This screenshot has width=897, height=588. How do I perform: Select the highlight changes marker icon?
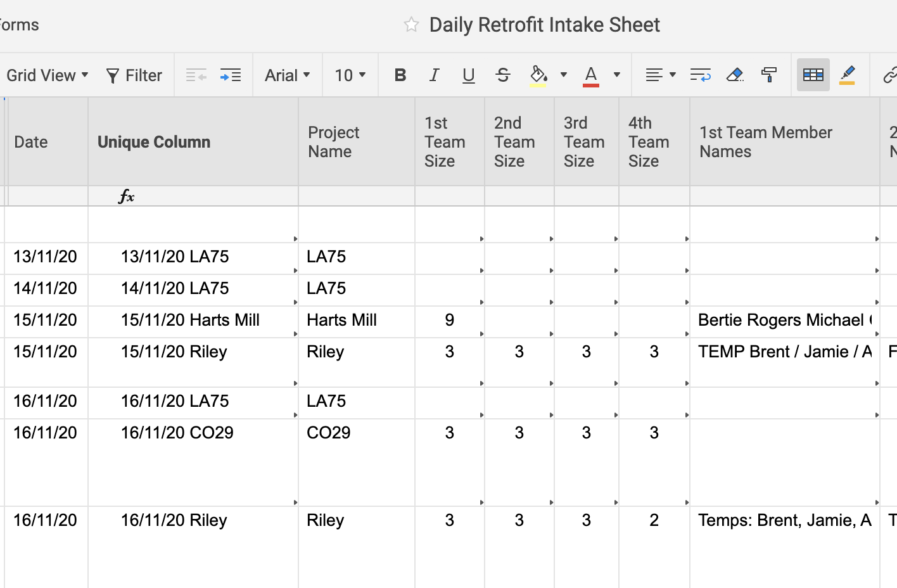[848, 75]
